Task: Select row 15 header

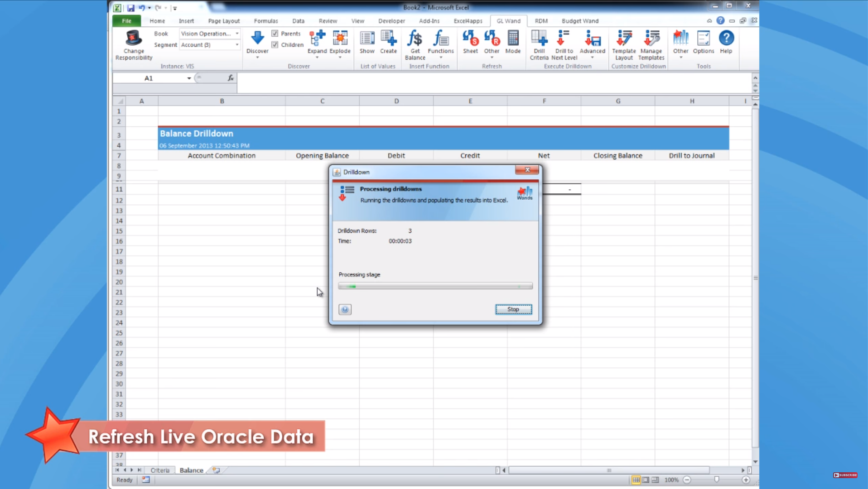Action: [119, 231]
